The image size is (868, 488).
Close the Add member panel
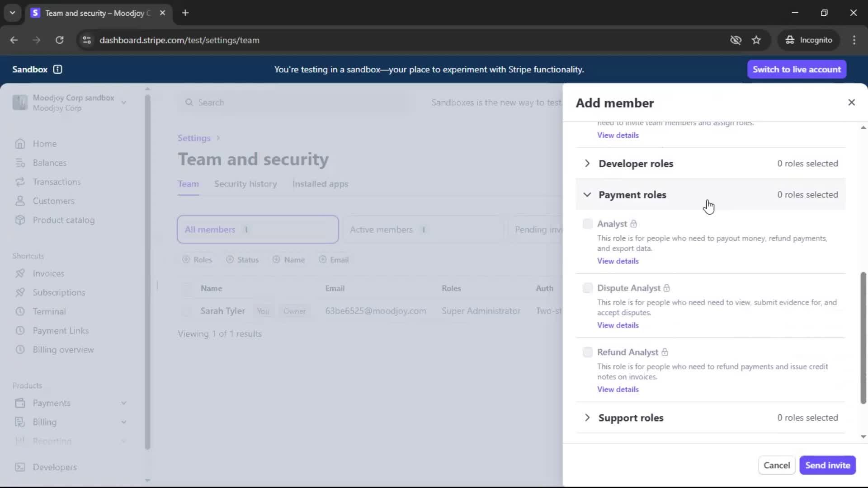click(851, 103)
